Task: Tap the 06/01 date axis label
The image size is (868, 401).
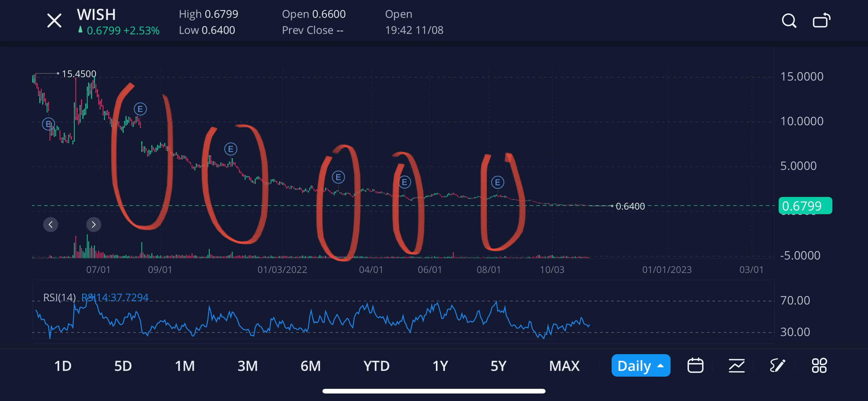Action: click(x=430, y=269)
